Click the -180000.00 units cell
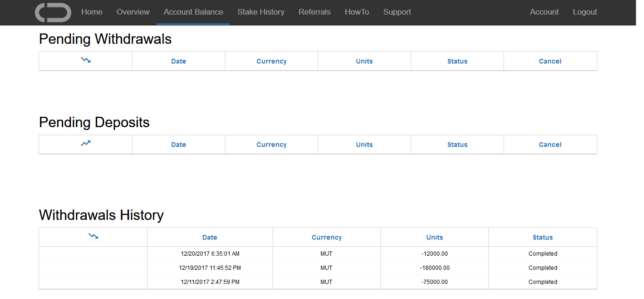 point(434,267)
